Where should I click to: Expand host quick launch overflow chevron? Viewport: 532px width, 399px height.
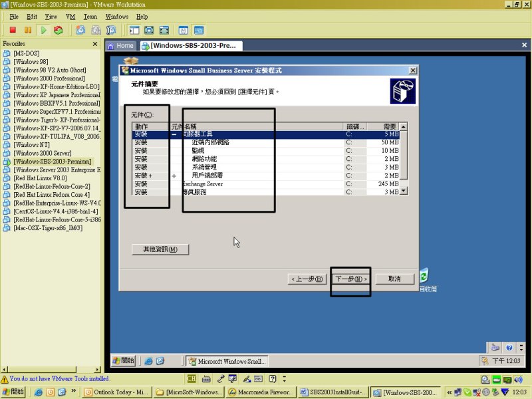[x=73, y=391]
